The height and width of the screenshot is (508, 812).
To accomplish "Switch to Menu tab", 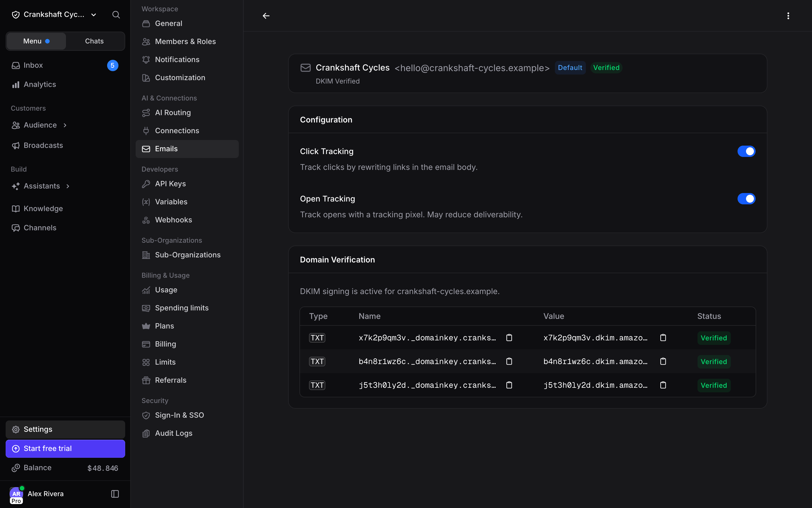I will coord(36,41).
